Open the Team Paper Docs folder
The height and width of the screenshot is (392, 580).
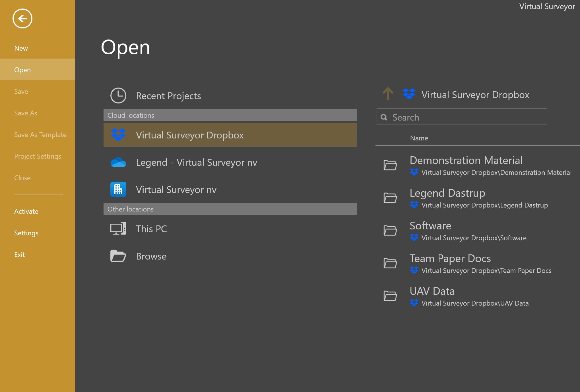tap(450, 259)
